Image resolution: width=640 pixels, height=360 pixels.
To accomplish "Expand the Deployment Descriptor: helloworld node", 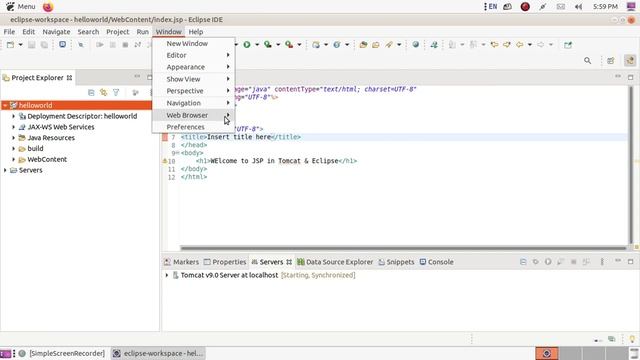I will point(13,116).
